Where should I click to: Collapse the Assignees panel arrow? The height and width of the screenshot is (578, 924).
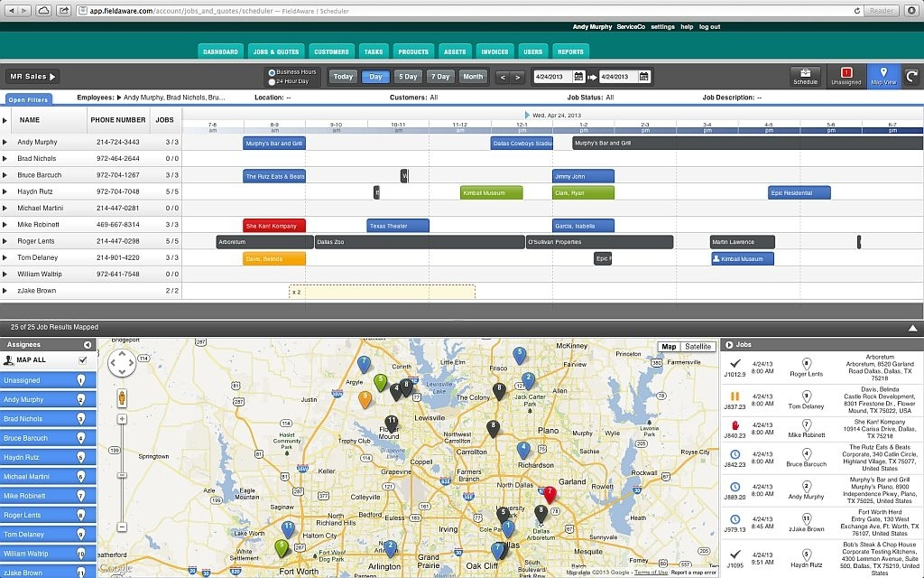[88, 344]
